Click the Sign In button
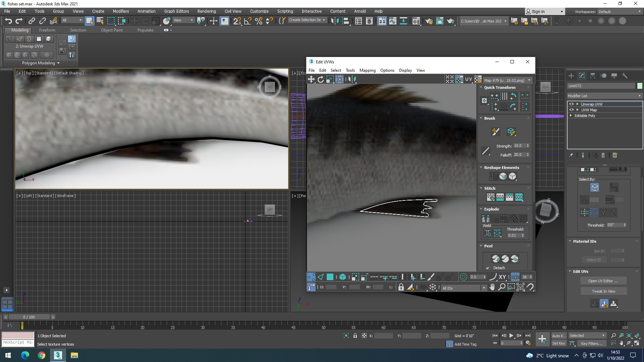This screenshot has width=644, height=362. tap(544, 11)
